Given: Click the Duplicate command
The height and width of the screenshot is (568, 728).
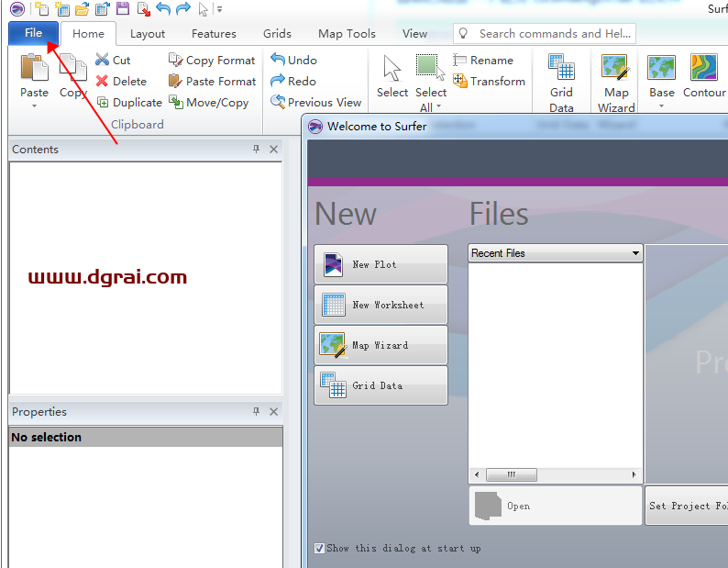Looking at the screenshot, I should tap(129, 102).
